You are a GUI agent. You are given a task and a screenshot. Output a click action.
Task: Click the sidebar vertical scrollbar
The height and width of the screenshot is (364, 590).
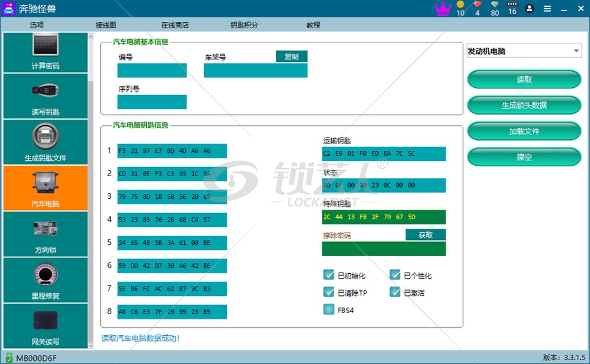tap(90, 191)
